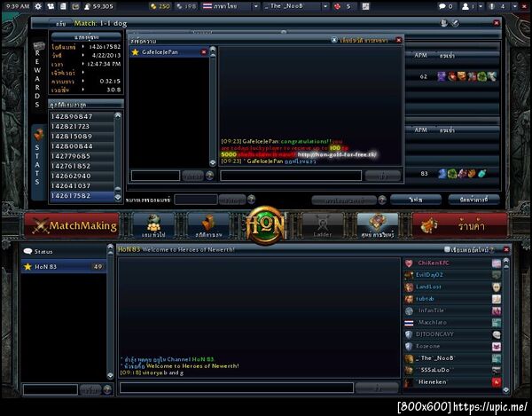Open the learning center button right of Ladder

[x=378, y=225]
